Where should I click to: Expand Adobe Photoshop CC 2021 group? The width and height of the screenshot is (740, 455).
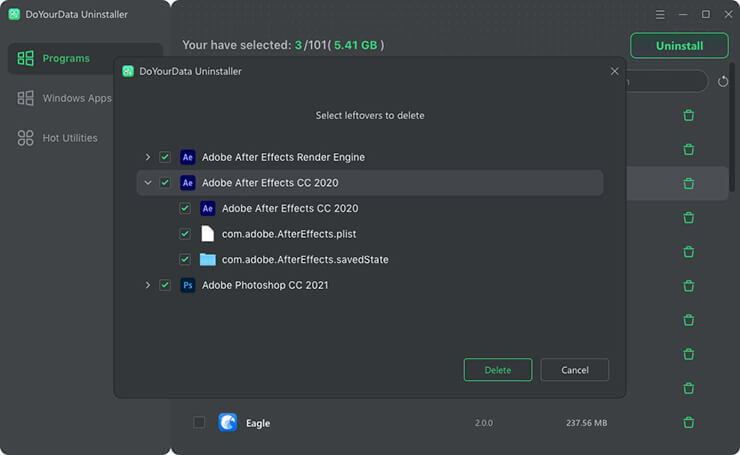[148, 285]
